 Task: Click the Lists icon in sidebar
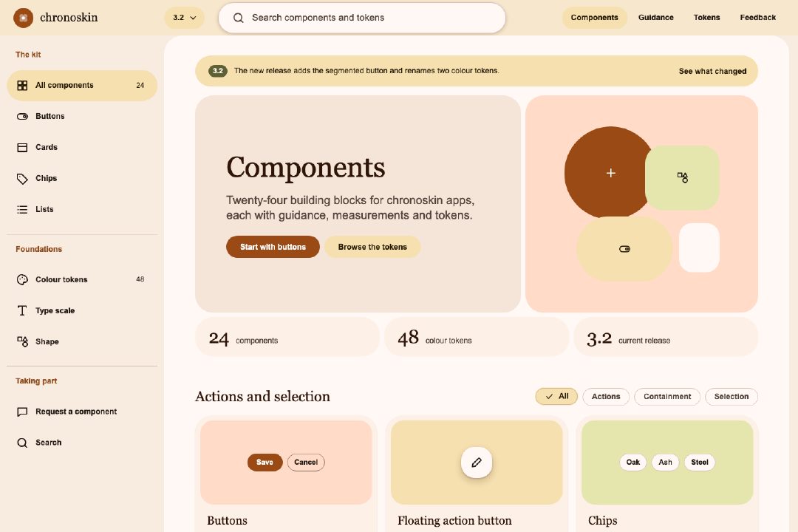22,209
